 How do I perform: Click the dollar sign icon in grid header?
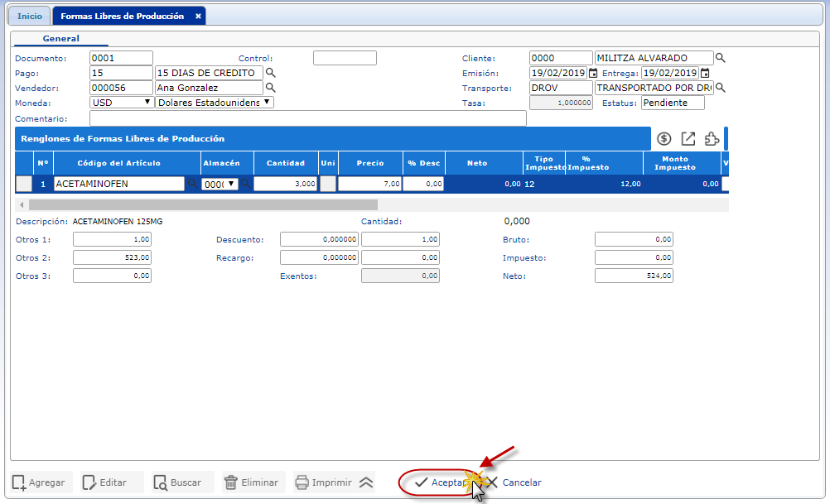[x=664, y=139]
